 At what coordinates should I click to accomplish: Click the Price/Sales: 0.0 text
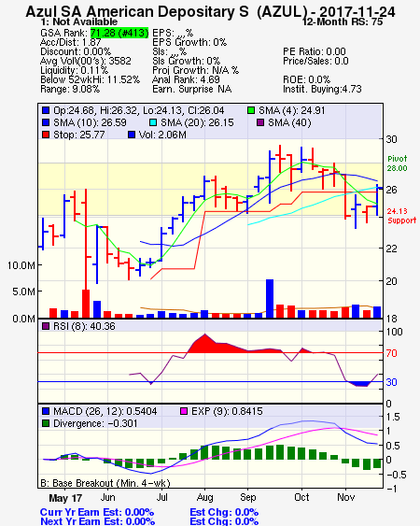[315, 61]
